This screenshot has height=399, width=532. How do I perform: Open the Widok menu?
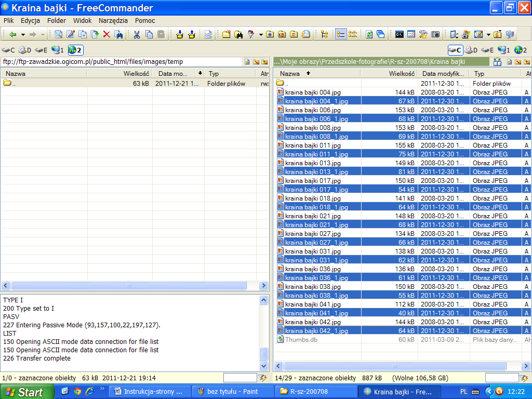pos(83,20)
